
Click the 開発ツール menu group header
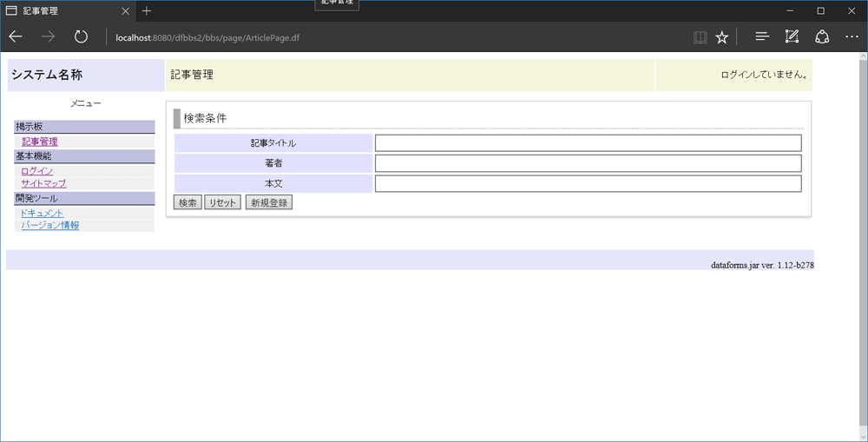click(x=85, y=198)
